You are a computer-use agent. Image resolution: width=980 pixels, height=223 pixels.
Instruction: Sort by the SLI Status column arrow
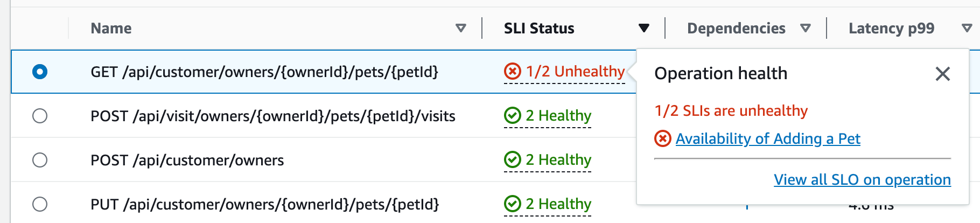[x=643, y=28]
